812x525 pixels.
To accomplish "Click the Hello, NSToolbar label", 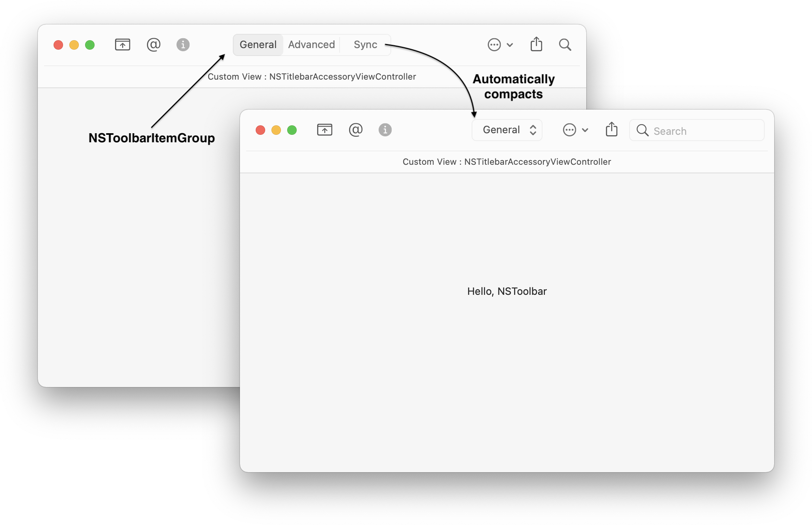I will 507,291.
